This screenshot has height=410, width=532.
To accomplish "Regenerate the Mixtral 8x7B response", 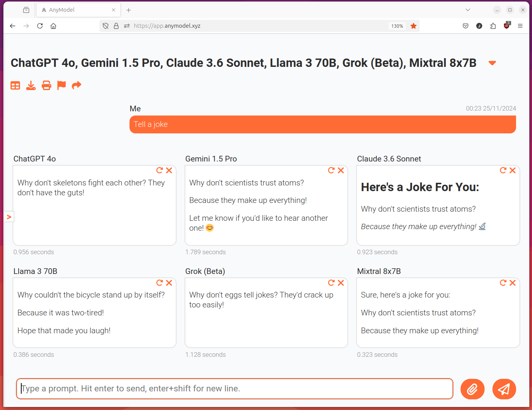I will [x=503, y=283].
